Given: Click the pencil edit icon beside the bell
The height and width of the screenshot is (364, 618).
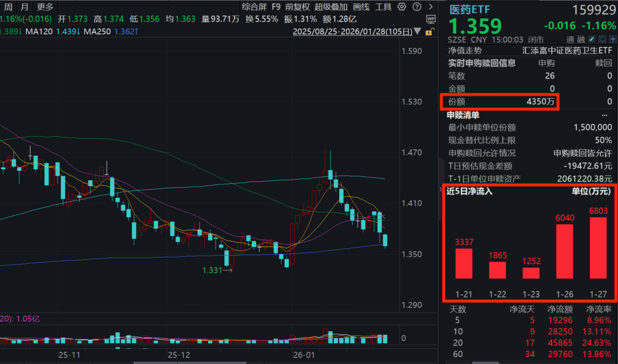Looking at the screenshot, I should coord(592,39).
